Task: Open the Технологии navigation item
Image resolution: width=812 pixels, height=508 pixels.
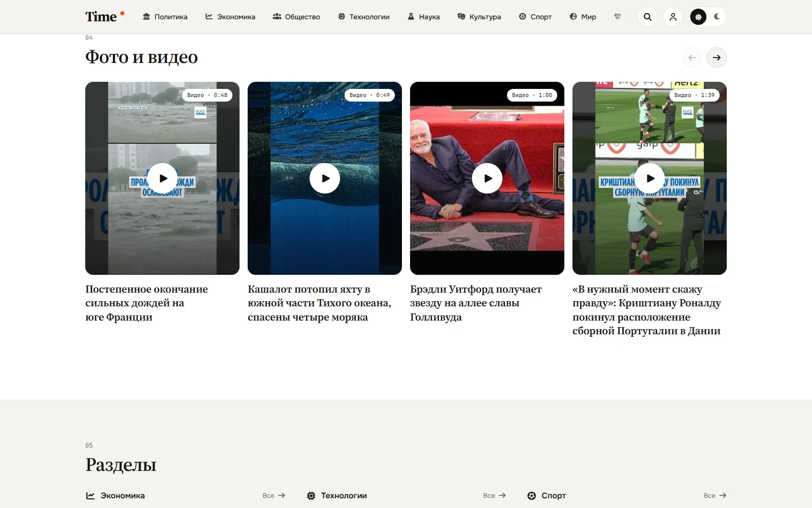Action: (364, 17)
